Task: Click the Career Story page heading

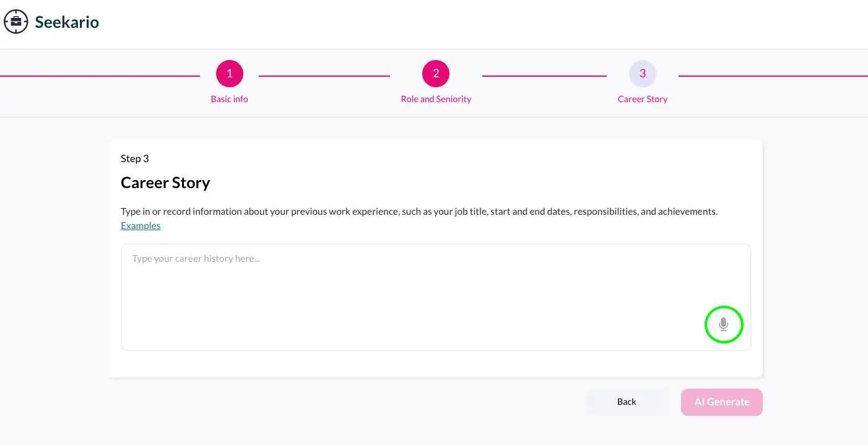Action: pyautogui.click(x=165, y=183)
